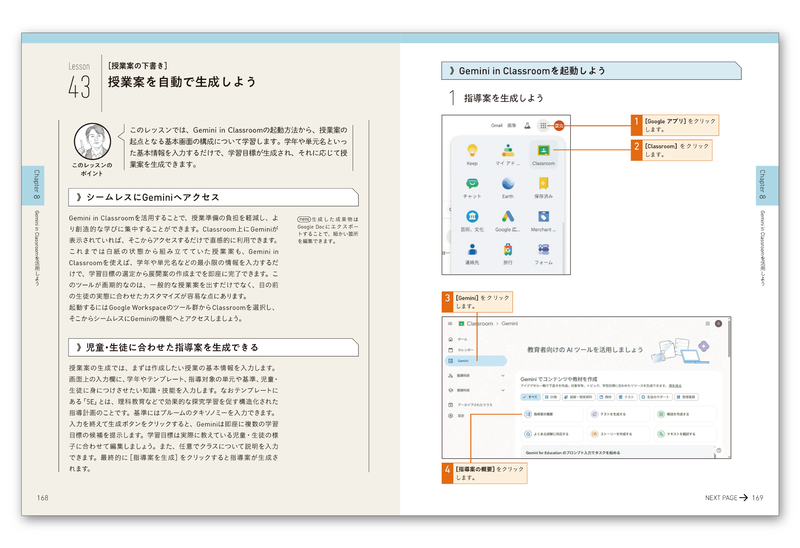
Task: Click the right Chapter 8 tab
Action: coord(765,185)
